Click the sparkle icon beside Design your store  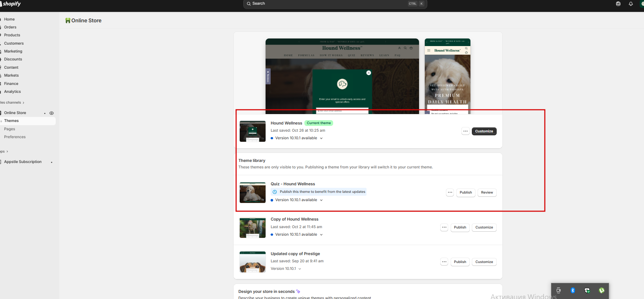[x=298, y=291]
